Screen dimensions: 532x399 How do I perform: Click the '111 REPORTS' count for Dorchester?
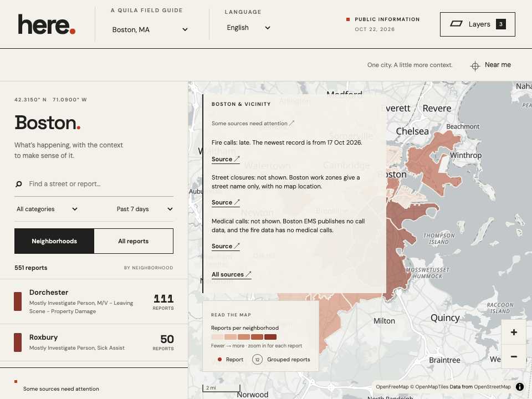163,301
